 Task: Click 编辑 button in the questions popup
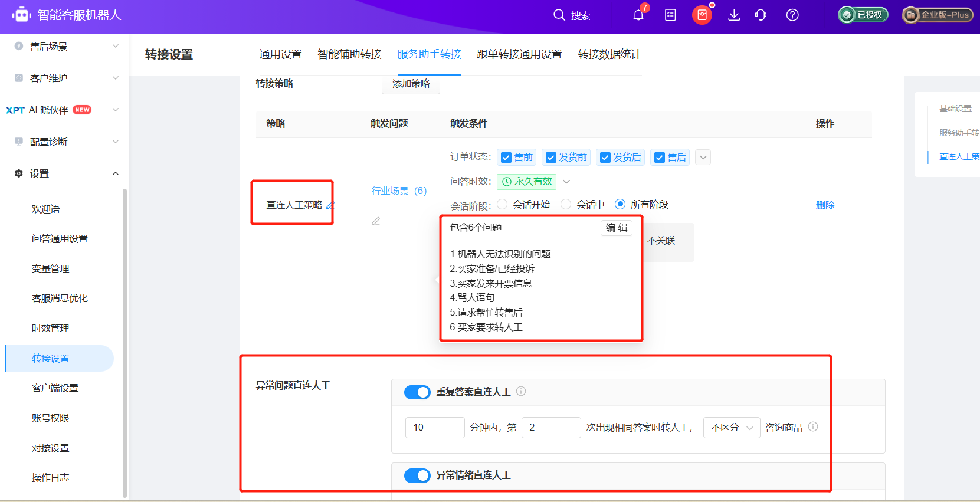tap(617, 228)
